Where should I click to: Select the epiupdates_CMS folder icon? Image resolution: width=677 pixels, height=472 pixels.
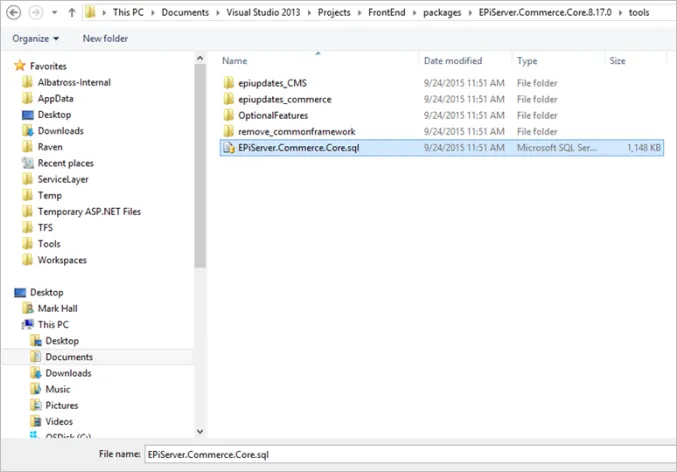229,83
